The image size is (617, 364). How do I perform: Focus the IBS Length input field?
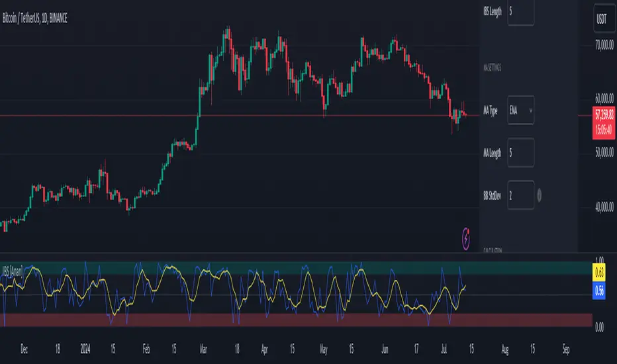click(x=520, y=12)
